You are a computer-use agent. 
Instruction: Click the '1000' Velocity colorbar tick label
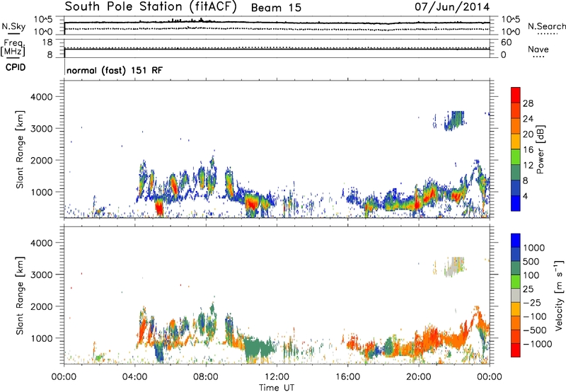tap(534, 248)
